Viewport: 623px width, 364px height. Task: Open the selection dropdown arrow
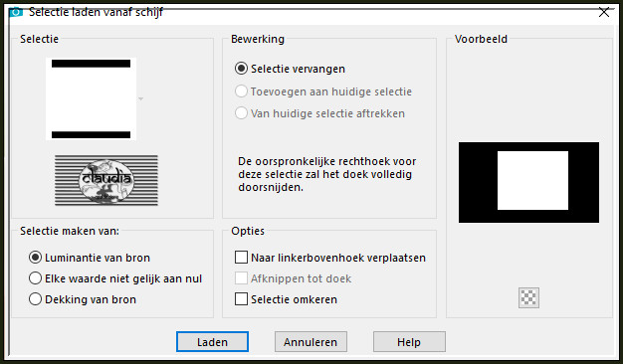(x=140, y=98)
